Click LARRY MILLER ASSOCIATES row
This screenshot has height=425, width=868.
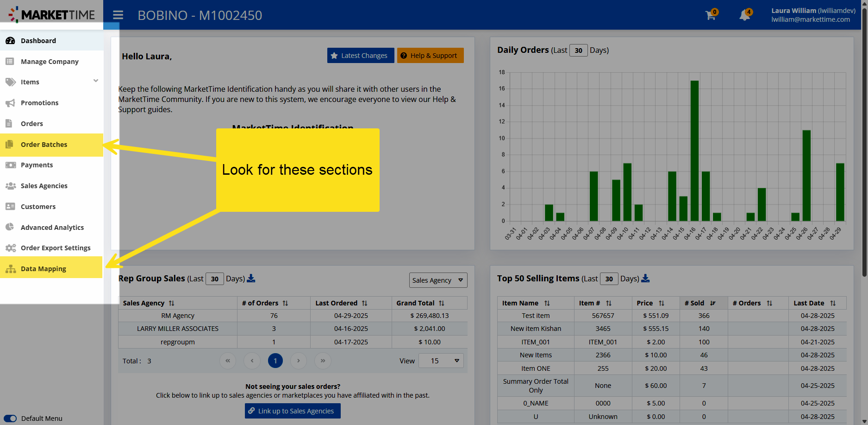[178, 329]
